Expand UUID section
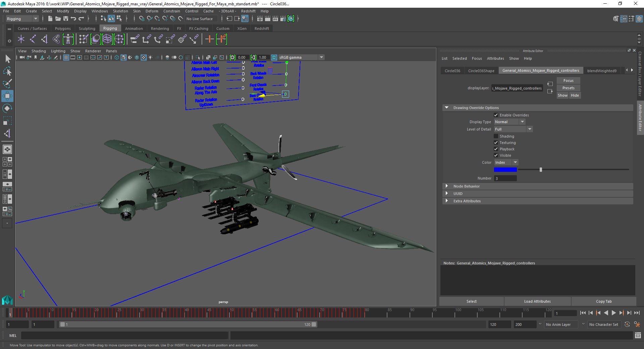644x349 pixels. pos(446,194)
